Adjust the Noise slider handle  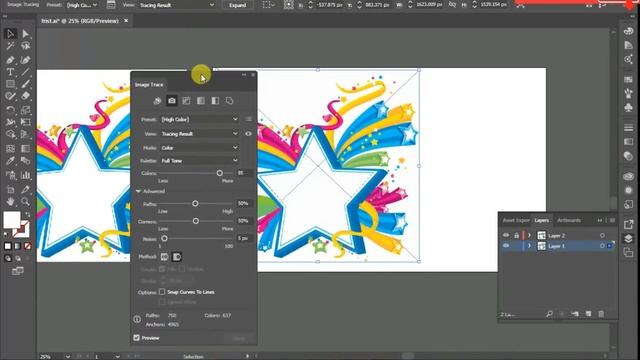[164, 238]
